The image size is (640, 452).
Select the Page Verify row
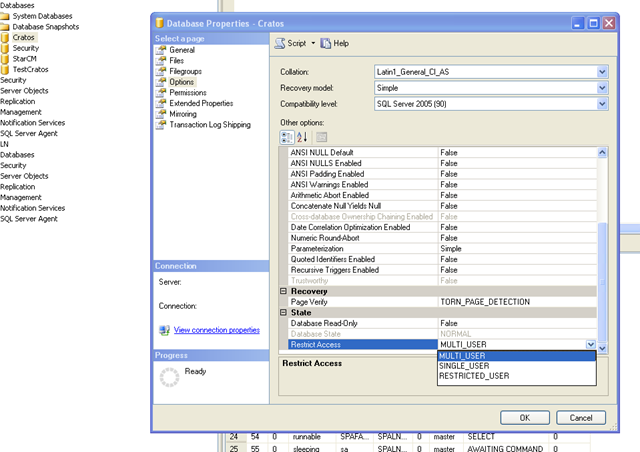pyautogui.click(x=442, y=302)
